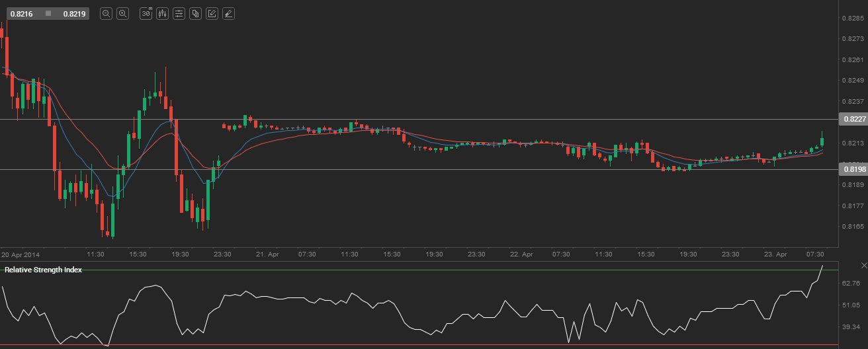Click the Relative Strength Index label
The image size is (868, 349).
pyautogui.click(x=43, y=270)
